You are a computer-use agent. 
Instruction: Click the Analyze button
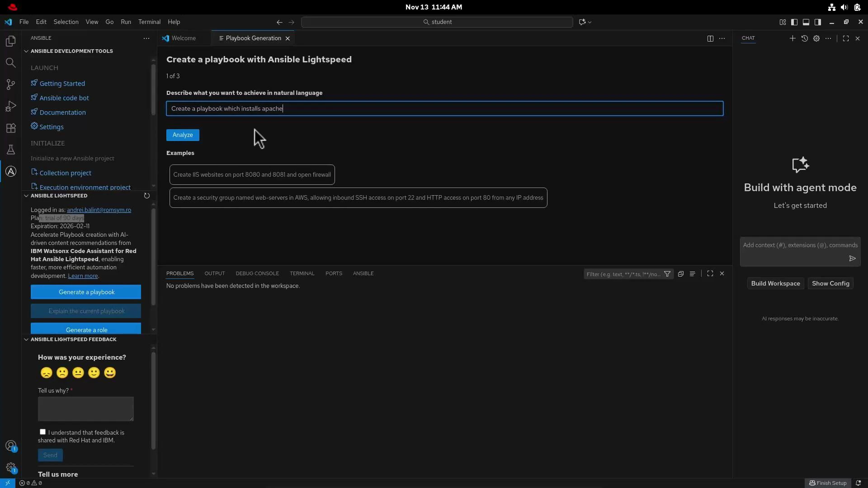(183, 135)
